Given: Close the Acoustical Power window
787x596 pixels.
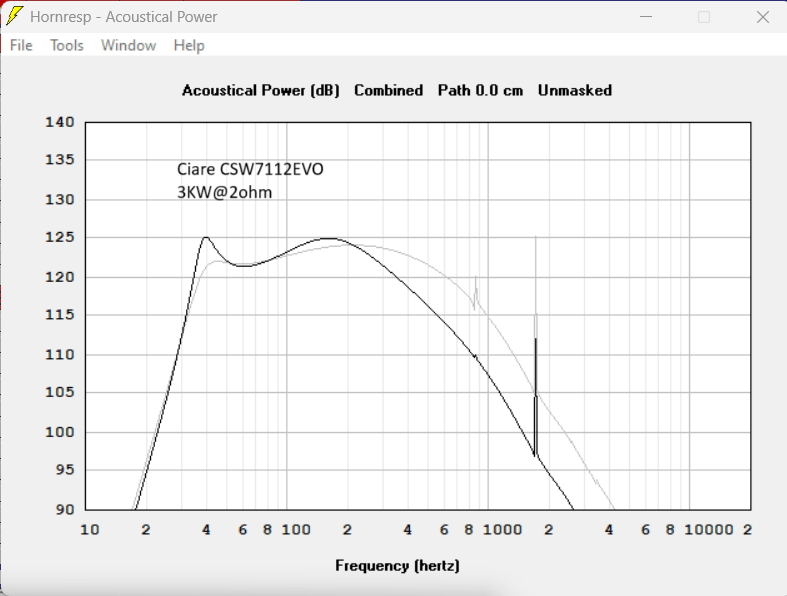Looking at the screenshot, I should tap(762, 17).
